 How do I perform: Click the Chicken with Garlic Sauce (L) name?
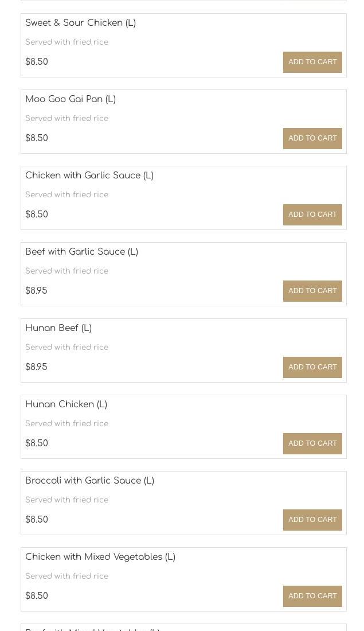89,176
